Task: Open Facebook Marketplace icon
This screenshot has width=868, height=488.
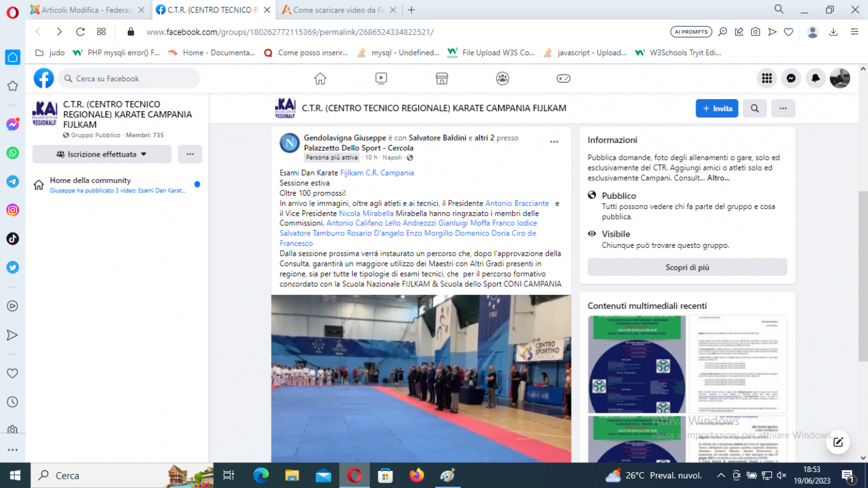Action: click(x=442, y=78)
